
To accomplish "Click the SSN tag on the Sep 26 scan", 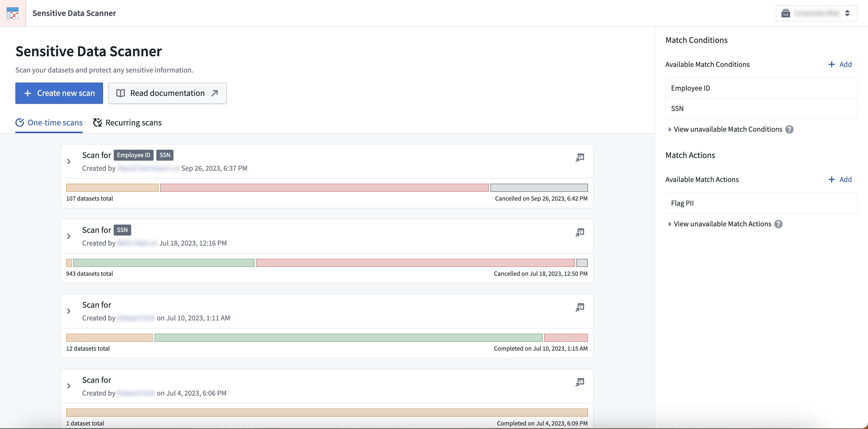I will click(165, 155).
